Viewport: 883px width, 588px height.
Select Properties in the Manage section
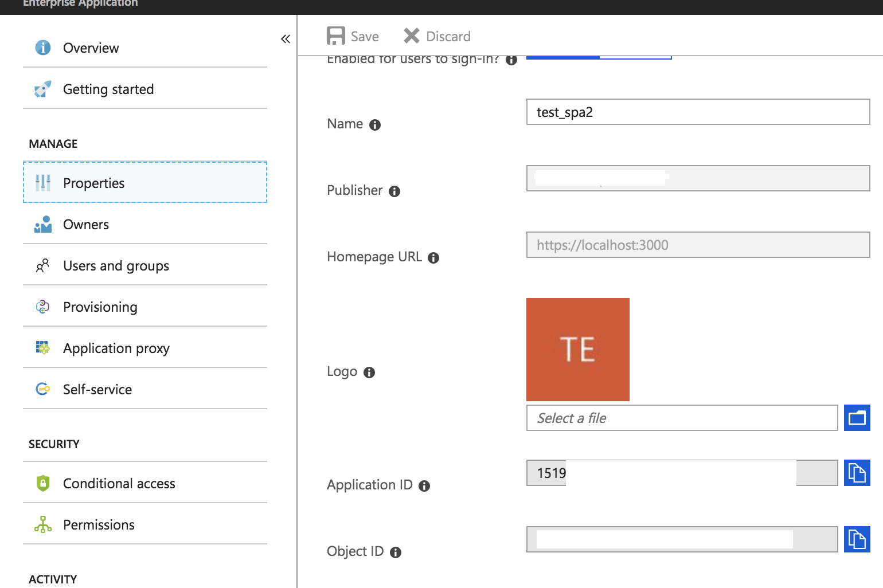click(145, 182)
